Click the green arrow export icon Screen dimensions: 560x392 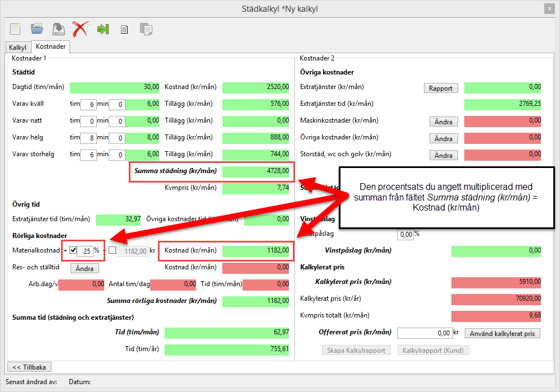point(102,29)
